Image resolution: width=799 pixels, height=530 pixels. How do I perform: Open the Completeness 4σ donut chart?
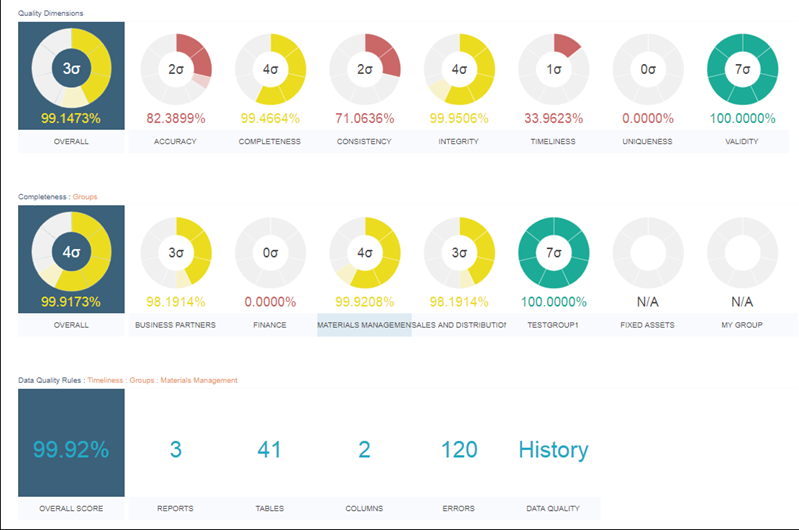coord(270,69)
